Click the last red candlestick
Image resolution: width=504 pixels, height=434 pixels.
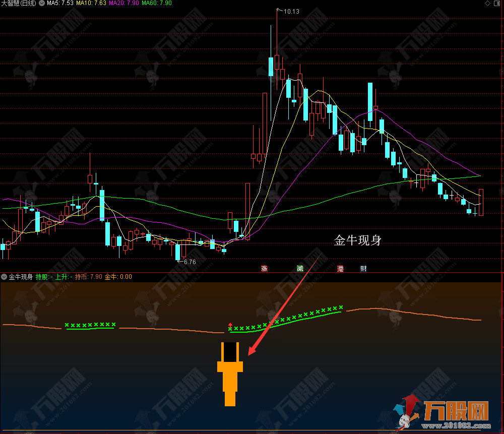(481, 202)
